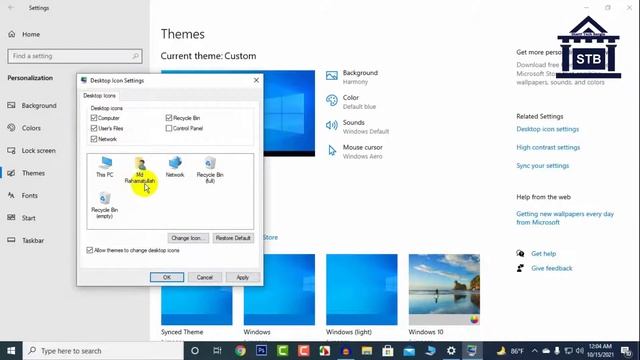Toggle Allow themes to change desktop icons
The height and width of the screenshot is (360, 640).
[90, 250]
